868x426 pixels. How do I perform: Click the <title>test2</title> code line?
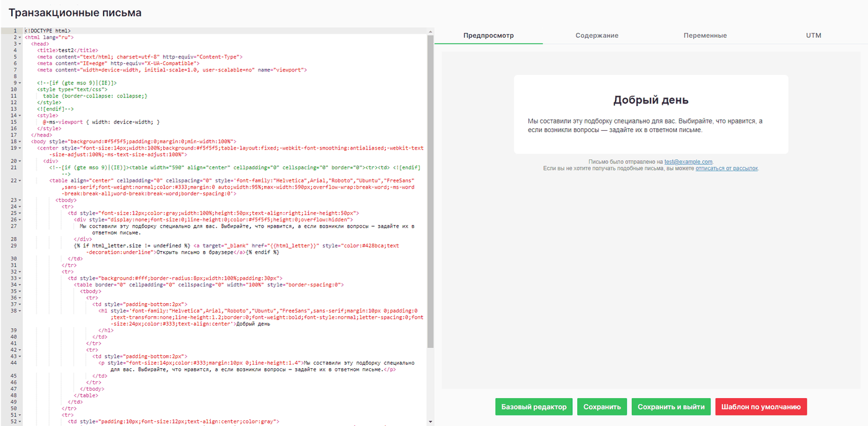click(x=68, y=50)
